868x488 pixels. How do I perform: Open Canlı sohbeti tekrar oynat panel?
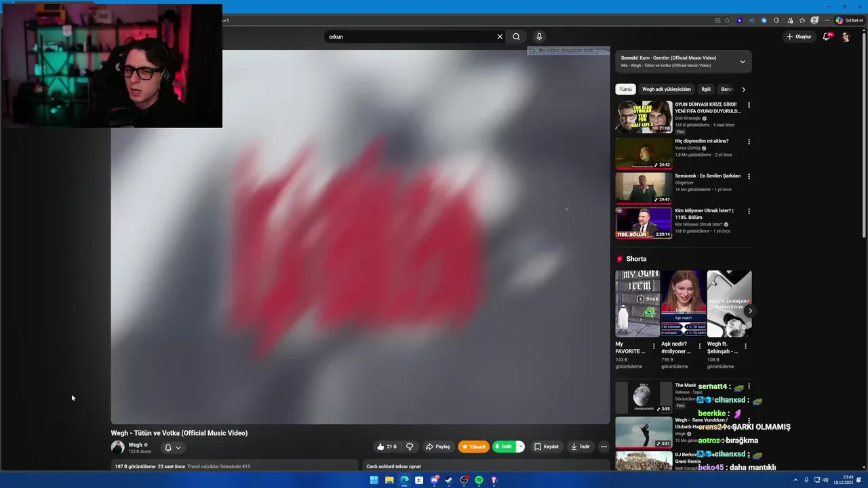488,466
